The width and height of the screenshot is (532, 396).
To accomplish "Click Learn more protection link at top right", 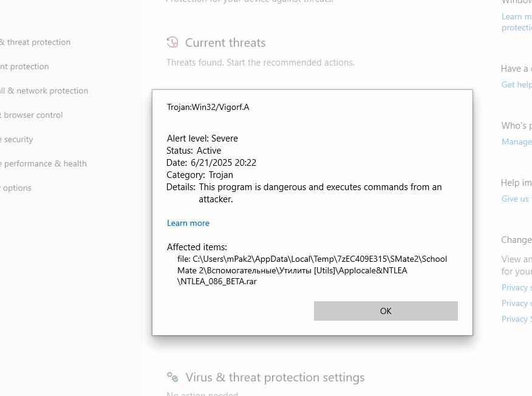I will [x=516, y=22].
